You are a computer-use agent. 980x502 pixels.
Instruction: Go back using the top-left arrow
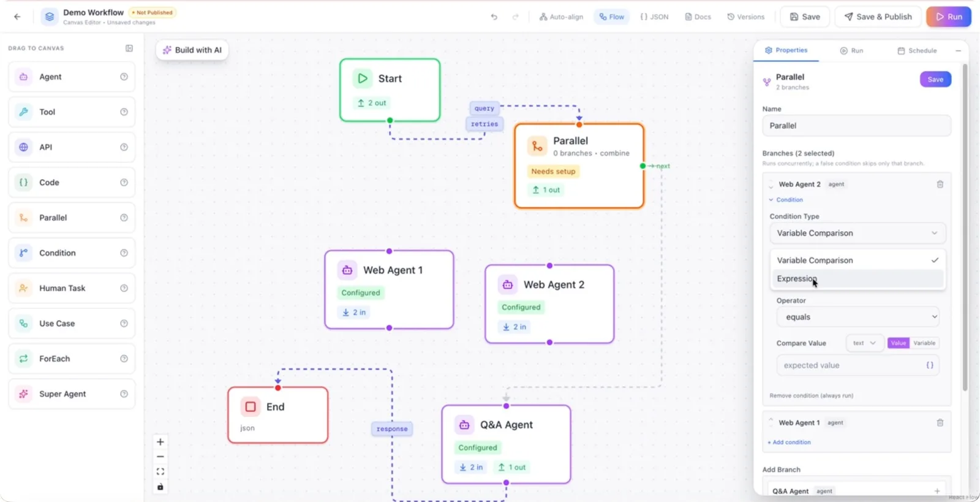17,17
